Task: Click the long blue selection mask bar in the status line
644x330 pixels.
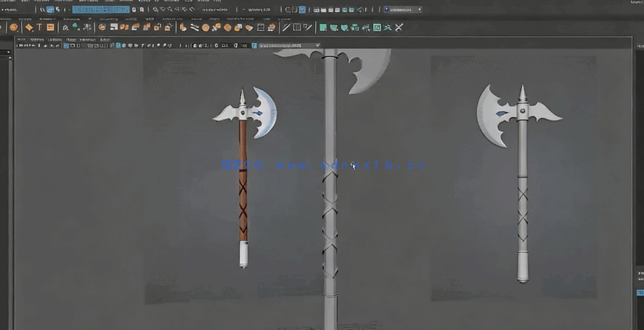Action: tap(100, 10)
